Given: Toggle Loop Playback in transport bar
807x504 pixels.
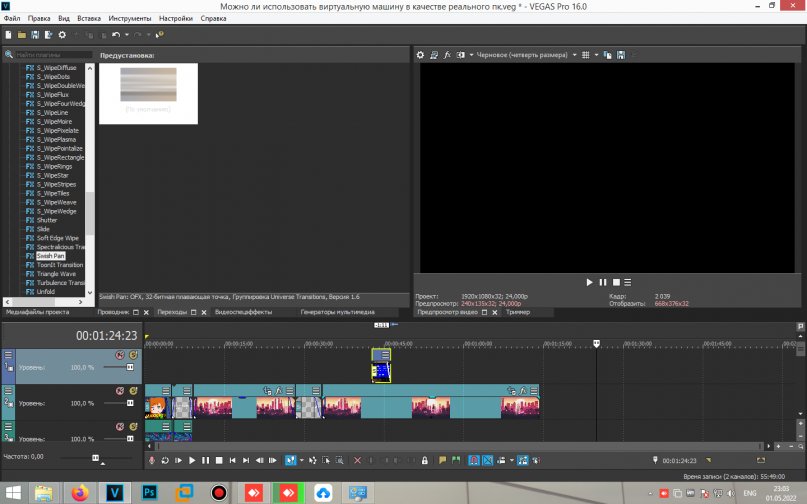Looking at the screenshot, I should 165,460.
